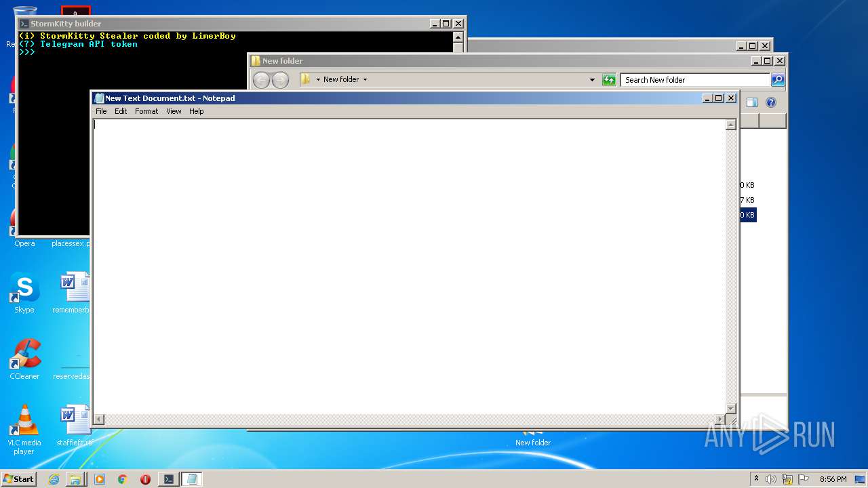Open the Notepad Help menu
Viewport: 868px width, 488px height.
[197, 111]
